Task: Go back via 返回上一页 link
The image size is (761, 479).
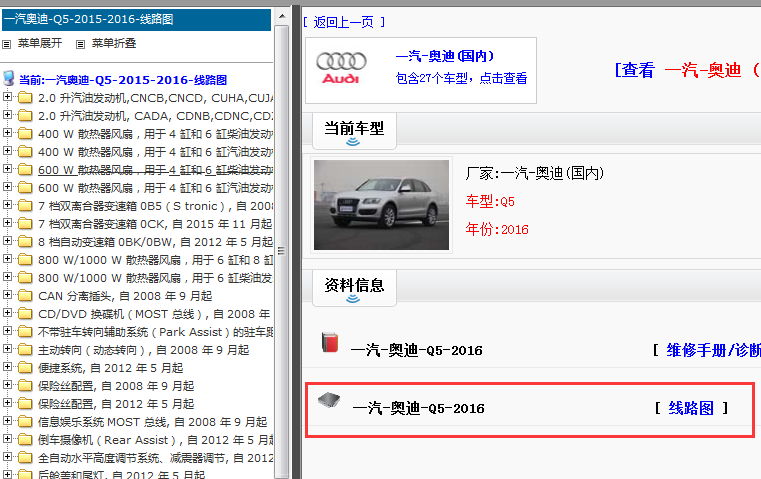Action: (x=344, y=22)
